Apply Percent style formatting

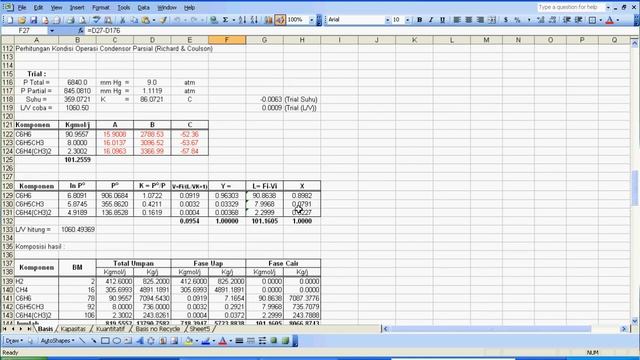point(517,20)
